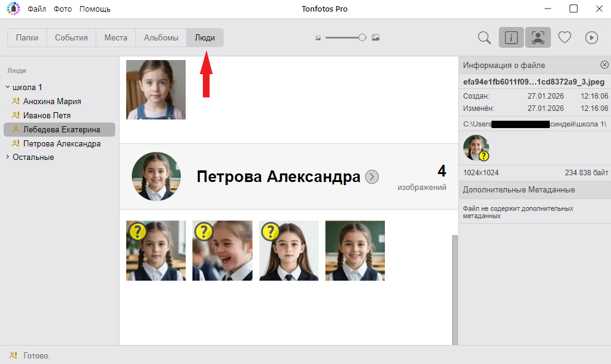
Task: Click large thumbnail size icon right of slider
Action: (376, 38)
